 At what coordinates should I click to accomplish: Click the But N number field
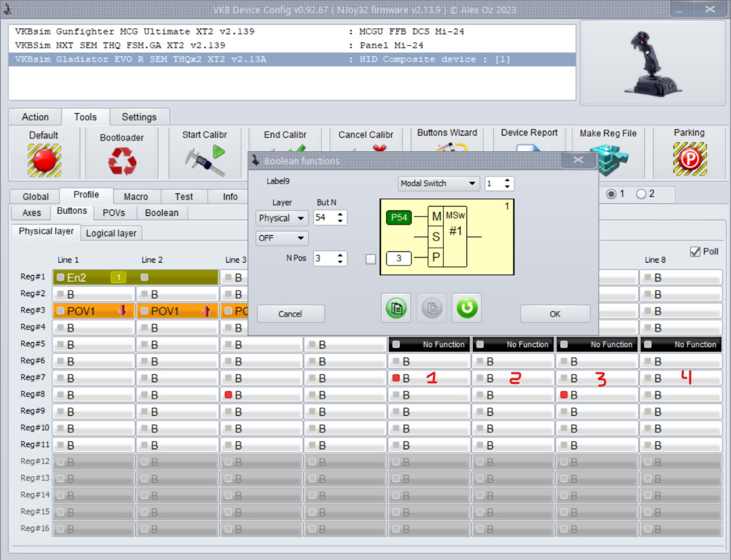point(324,218)
